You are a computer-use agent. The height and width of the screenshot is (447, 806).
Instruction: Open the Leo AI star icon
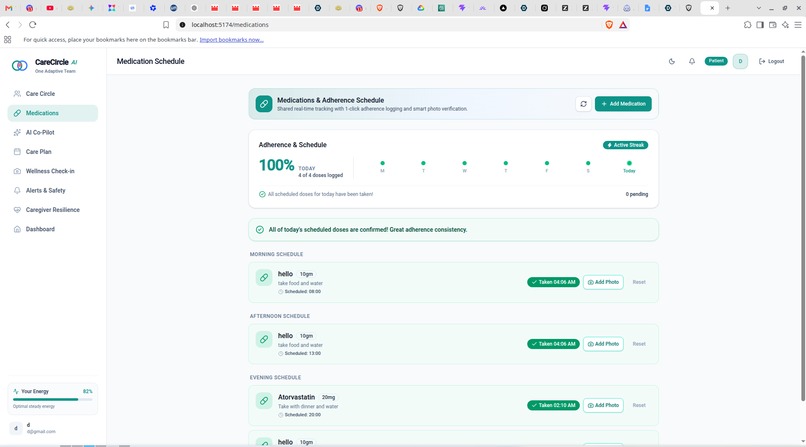[x=785, y=25]
